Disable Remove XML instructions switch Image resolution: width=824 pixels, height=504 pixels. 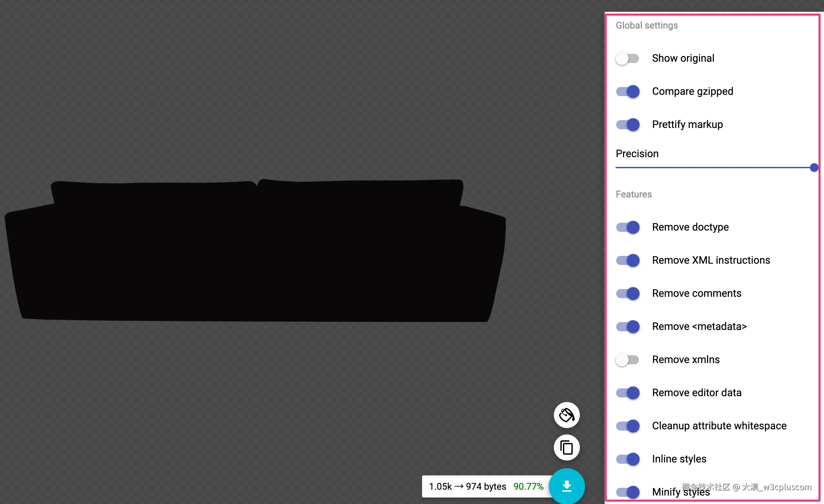pos(628,260)
